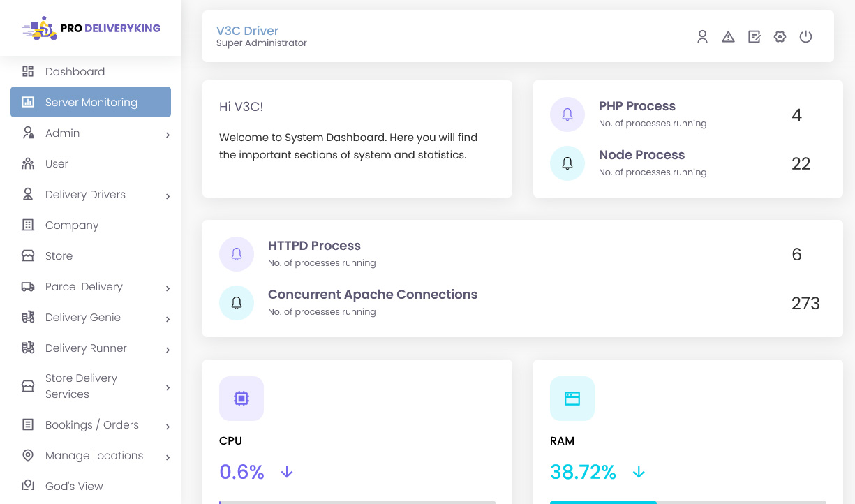The image size is (855, 504).
Task: Click the RAM window icon
Action: (572, 399)
